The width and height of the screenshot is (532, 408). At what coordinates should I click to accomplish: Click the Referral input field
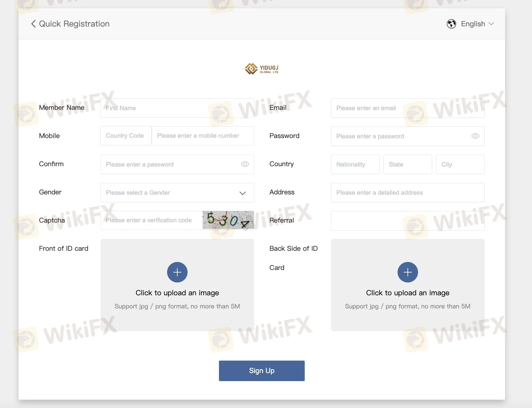pos(408,221)
